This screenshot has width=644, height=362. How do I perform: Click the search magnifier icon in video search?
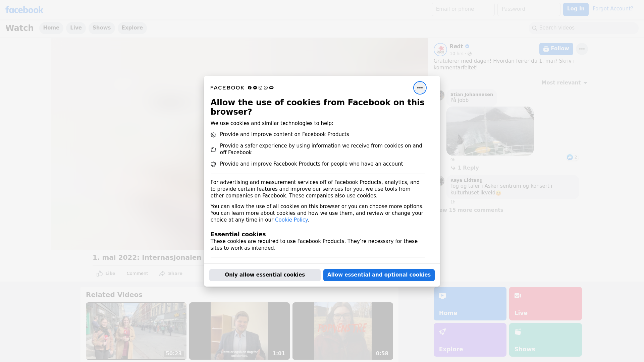(534, 28)
